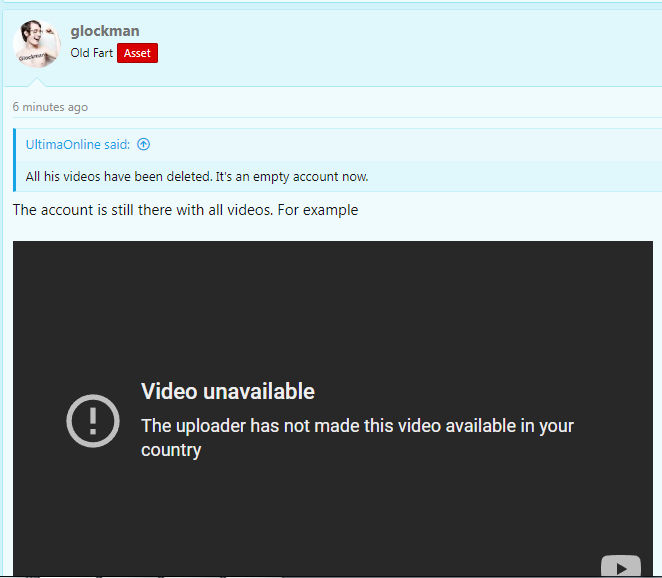This screenshot has width=662, height=578.
Task: Open the YouTube logo in video corner
Action: [x=620, y=567]
